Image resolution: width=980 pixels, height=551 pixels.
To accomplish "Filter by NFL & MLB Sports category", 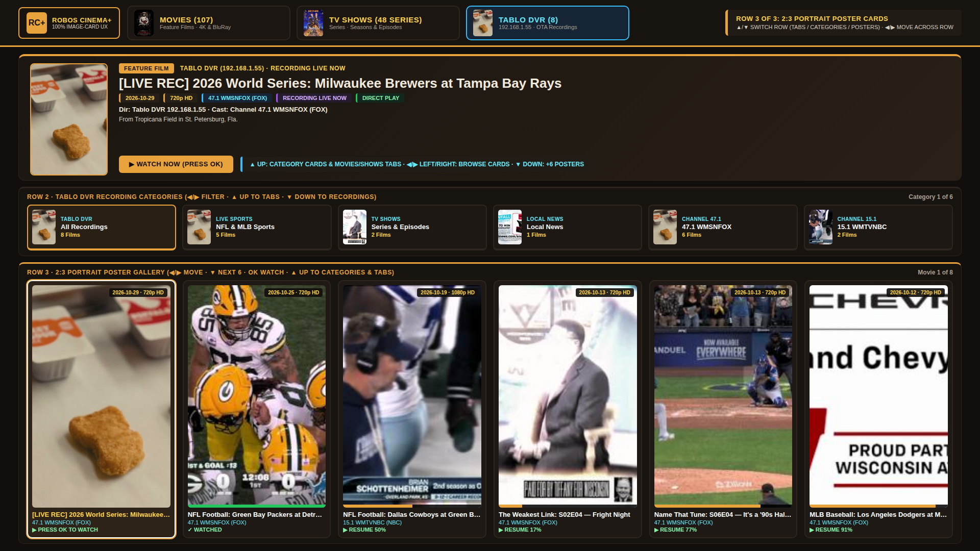I will click(x=257, y=228).
